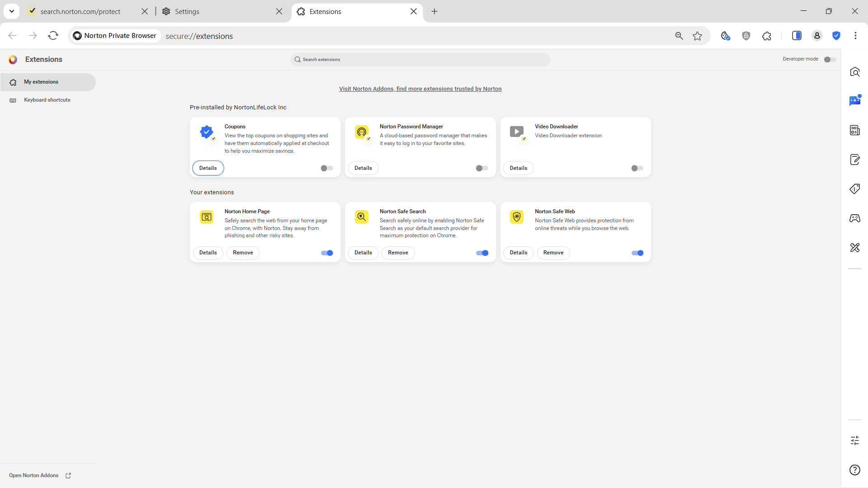Image resolution: width=868 pixels, height=488 pixels.
Task: Switch to the Settings tab
Action: [222, 11]
